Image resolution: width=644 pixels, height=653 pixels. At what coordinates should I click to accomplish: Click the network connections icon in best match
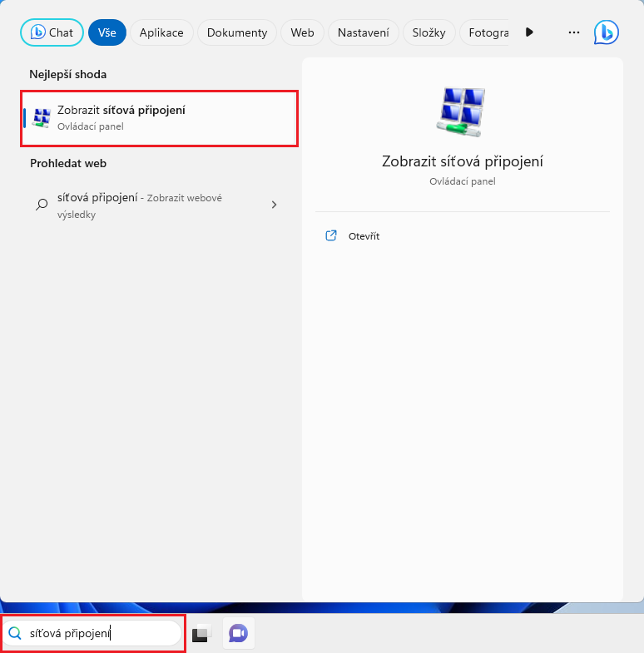tap(42, 118)
